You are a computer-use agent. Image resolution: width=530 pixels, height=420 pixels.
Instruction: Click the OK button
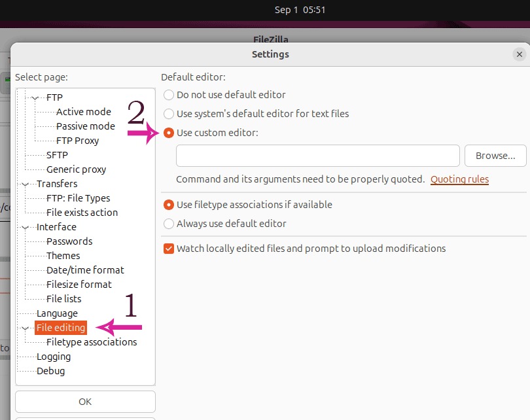[85, 402]
